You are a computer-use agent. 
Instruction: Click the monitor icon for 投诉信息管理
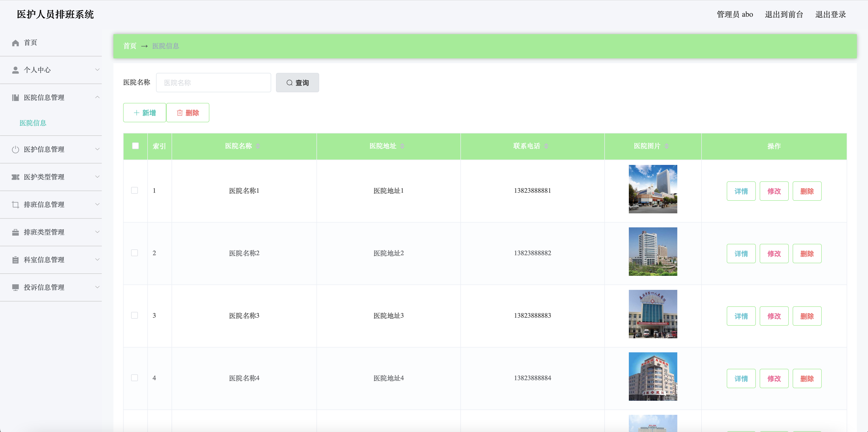click(16, 287)
